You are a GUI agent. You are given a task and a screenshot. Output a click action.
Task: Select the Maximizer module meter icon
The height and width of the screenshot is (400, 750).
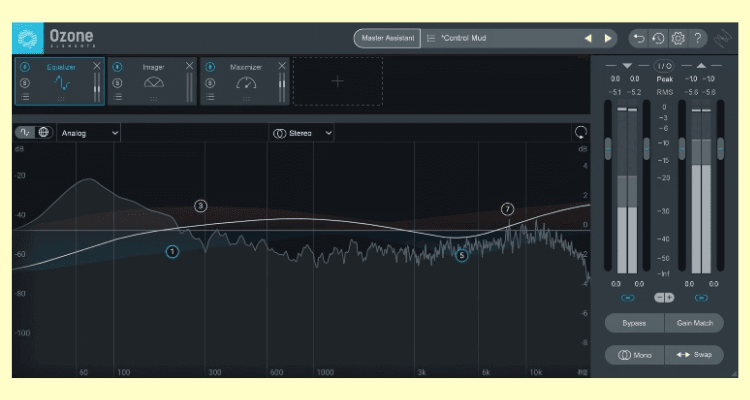point(246,83)
